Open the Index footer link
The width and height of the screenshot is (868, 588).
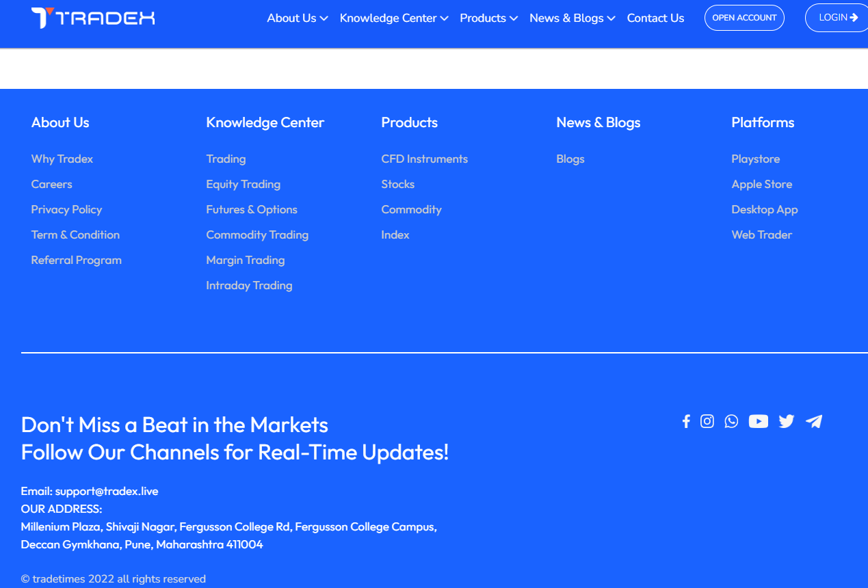click(395, 235)
